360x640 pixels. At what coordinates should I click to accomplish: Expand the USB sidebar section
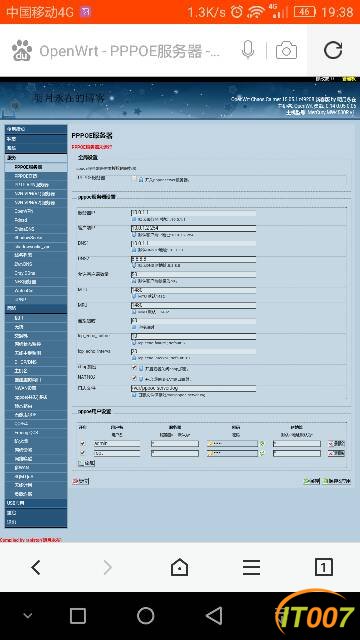pos(36,503)
